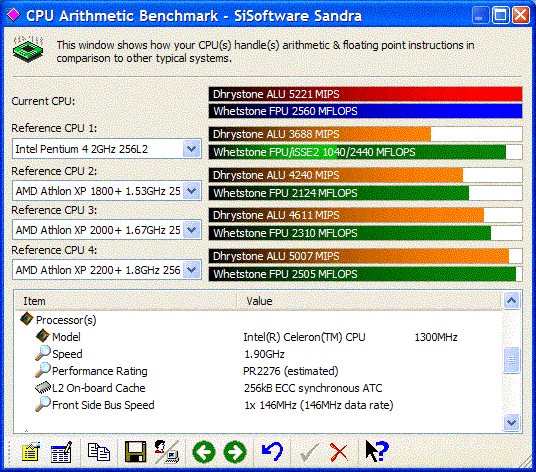Save report with the floppy disk icon

pyautogui.click(x=135, y=452)
